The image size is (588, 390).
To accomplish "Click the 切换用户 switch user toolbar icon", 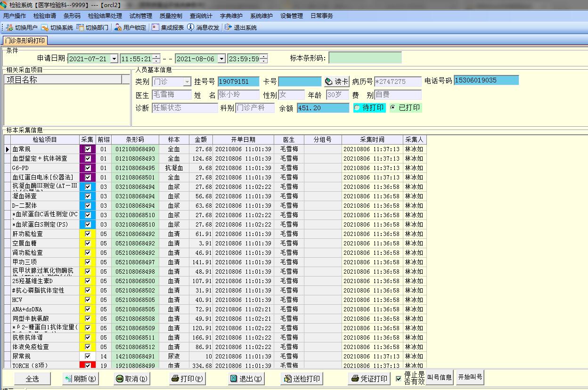I will pos(9,28).
